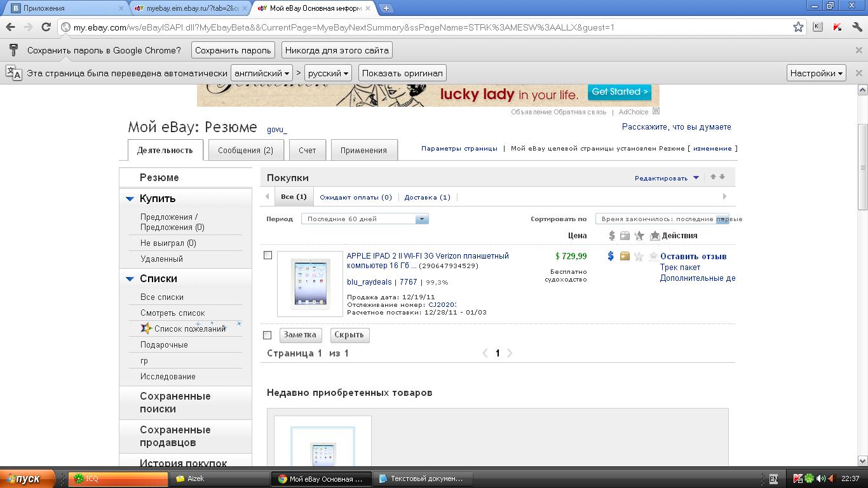Close the save password bar

[x=858, y=50]
